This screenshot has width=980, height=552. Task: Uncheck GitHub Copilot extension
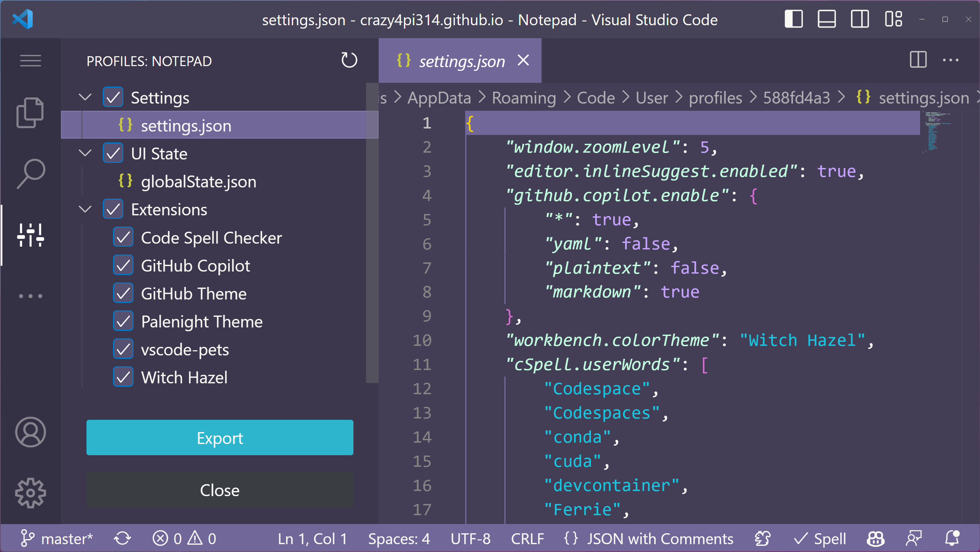click(123, 265)
